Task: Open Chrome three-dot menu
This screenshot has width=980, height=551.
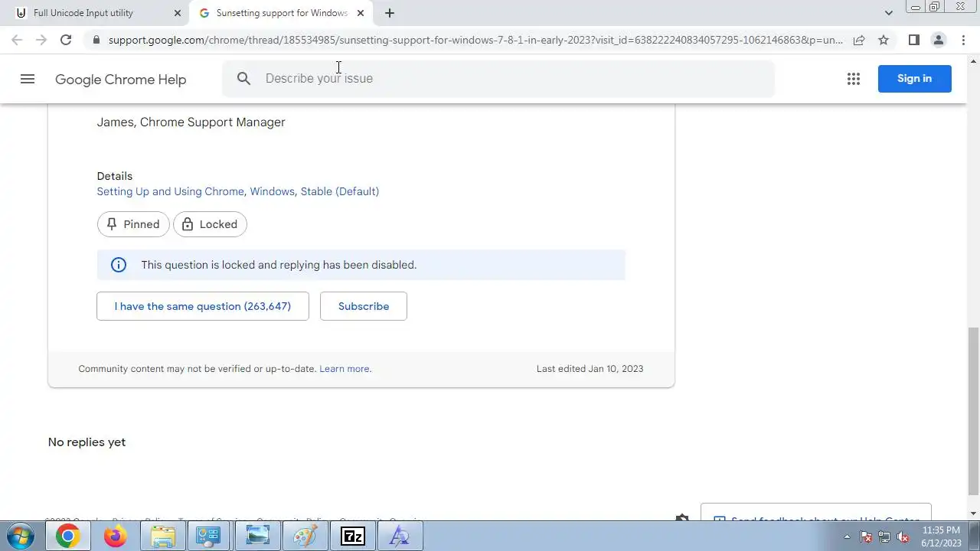Action: 963,40
